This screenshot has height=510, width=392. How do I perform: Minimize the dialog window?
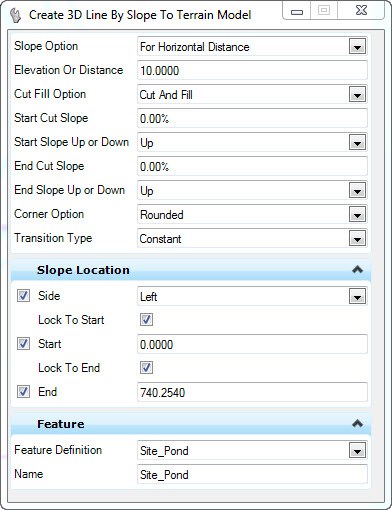pos(297,11)
